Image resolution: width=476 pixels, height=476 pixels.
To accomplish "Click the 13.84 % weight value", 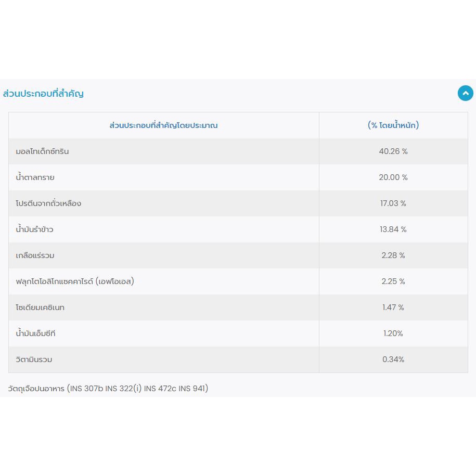I will point(393,229).
